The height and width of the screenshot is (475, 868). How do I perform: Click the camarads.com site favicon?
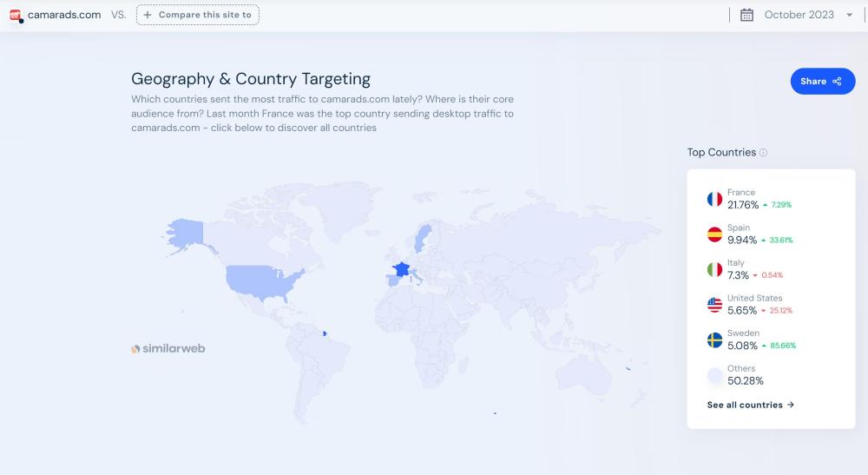point(15,15)
